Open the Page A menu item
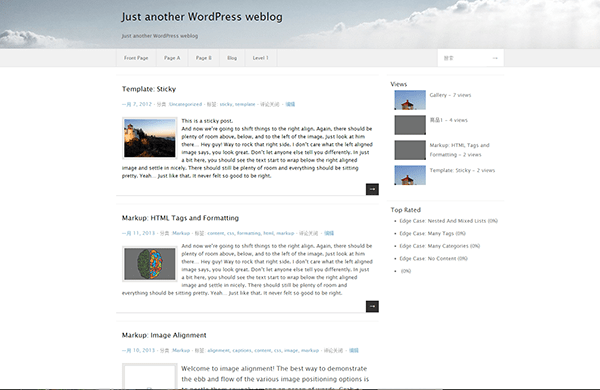 [x=172, y=58]
